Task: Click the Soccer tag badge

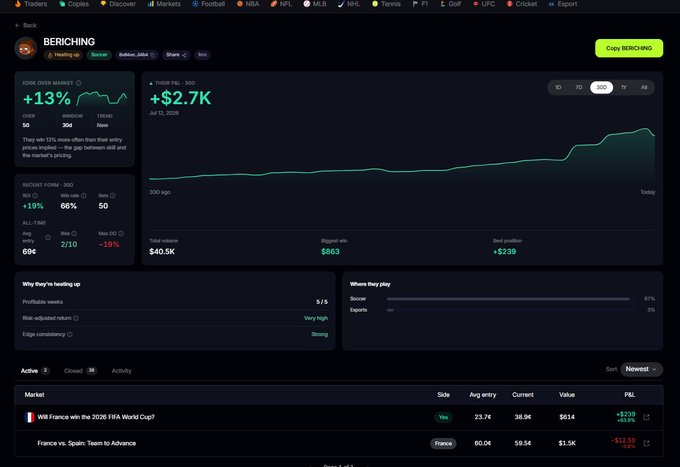Action: click(99, 55)
